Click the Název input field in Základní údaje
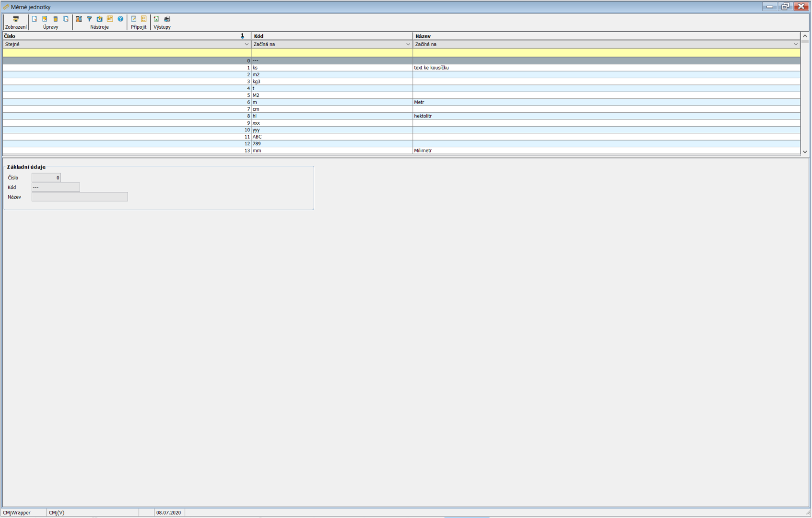Image resolution: width=812 pixels, height=518 pixels. 80,197
